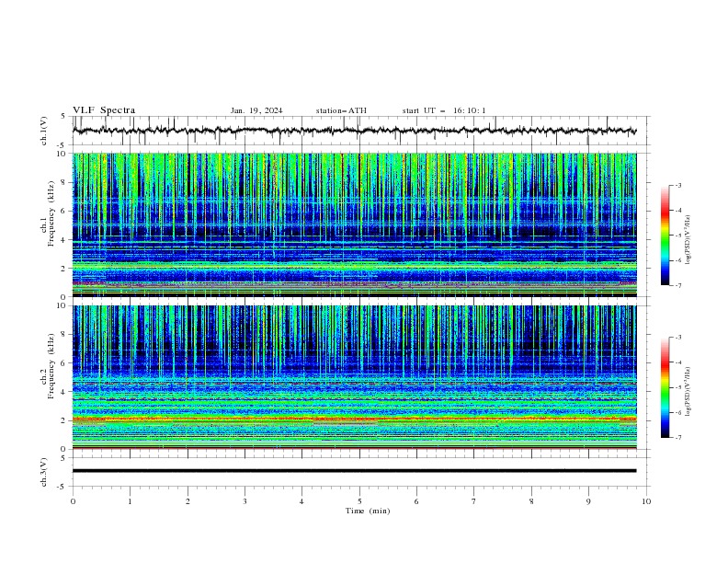Click the Time axis end label "10"
Image resolution: width=728 pixels, height=563 pixels.
tap(646, 501)
